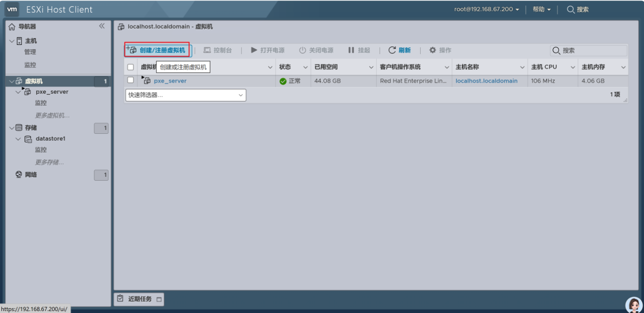644x313 pixels.
Task: Click the Network count badge
Action: (101, 175)
